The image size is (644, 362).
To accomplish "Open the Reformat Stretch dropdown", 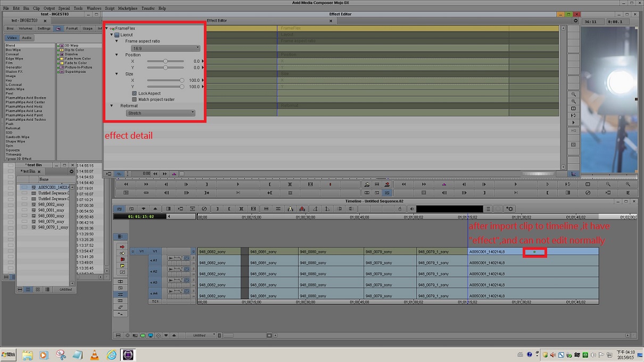I will (x=161, y=113).
